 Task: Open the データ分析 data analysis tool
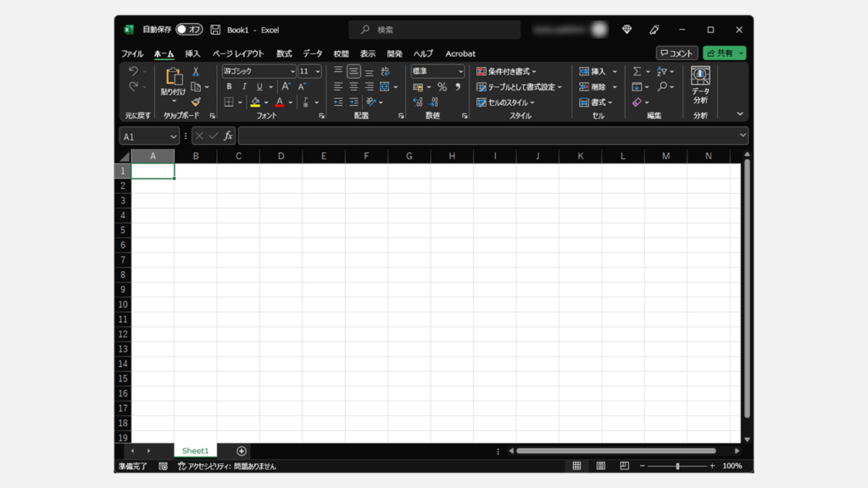point(700,86)
